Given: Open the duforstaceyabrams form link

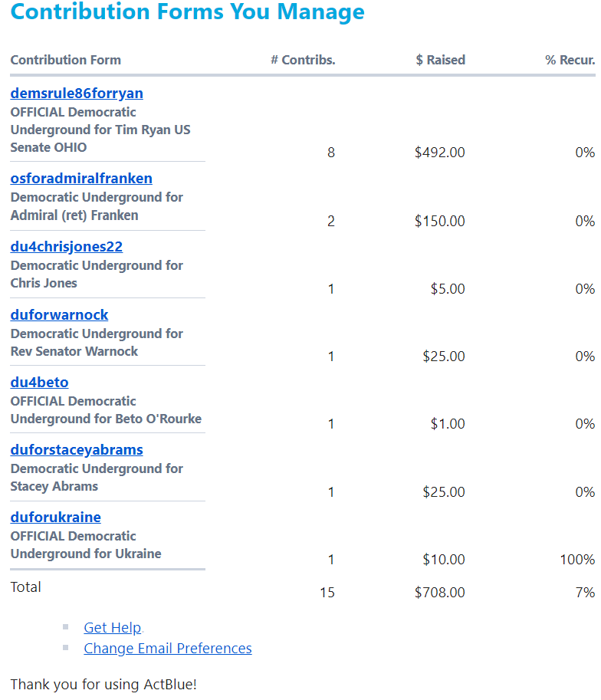Looking at the screenshot, I should coord(77,450).
